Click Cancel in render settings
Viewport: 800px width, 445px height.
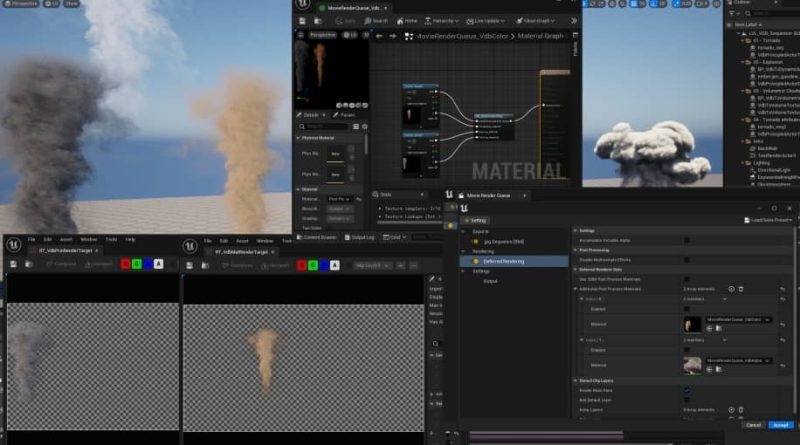click(753, 425)
